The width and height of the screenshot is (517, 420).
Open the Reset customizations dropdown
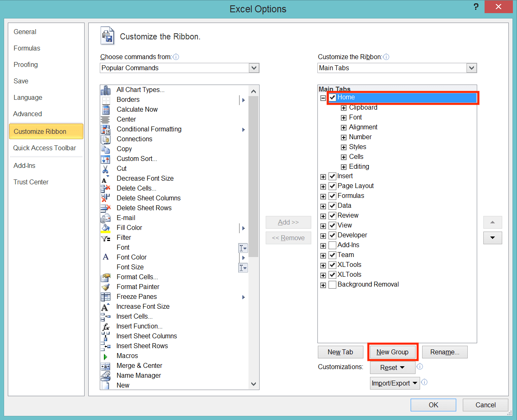392,367
